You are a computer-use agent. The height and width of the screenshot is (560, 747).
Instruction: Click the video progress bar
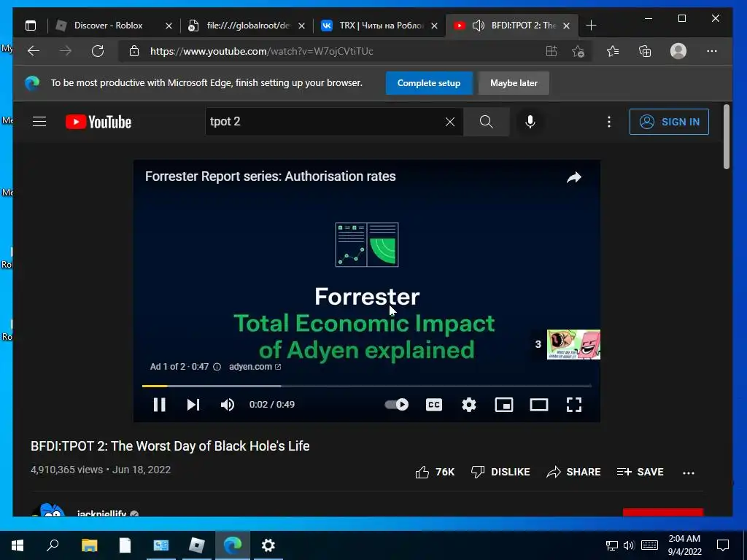366,386
